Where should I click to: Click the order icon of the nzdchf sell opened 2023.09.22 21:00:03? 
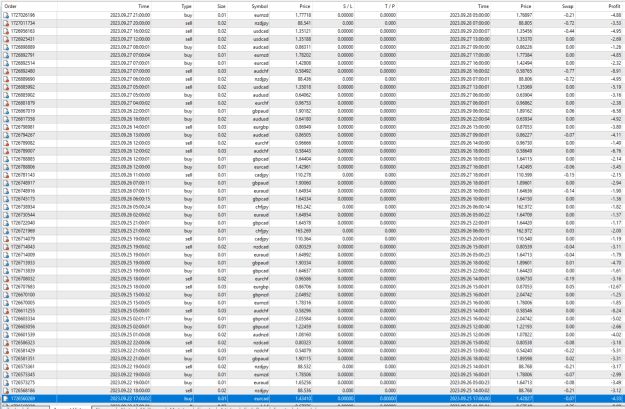coord(6,350)
